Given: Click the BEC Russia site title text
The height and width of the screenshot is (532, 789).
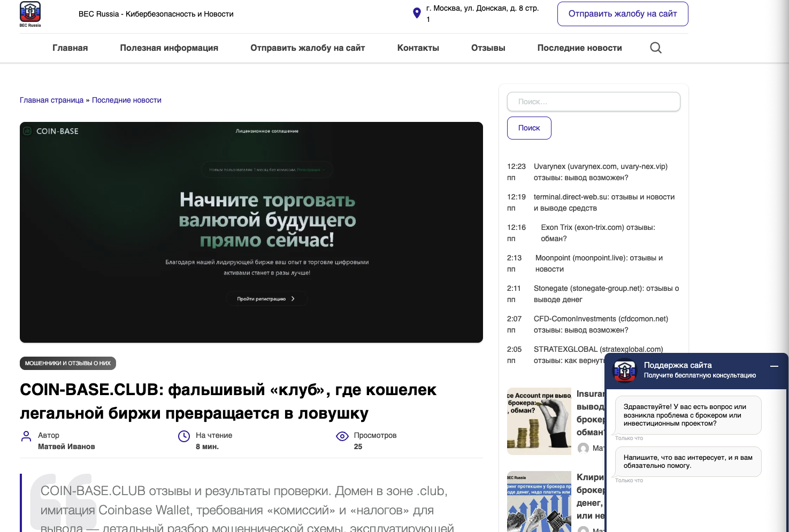Looking at the screenshot, I should 156,14.
